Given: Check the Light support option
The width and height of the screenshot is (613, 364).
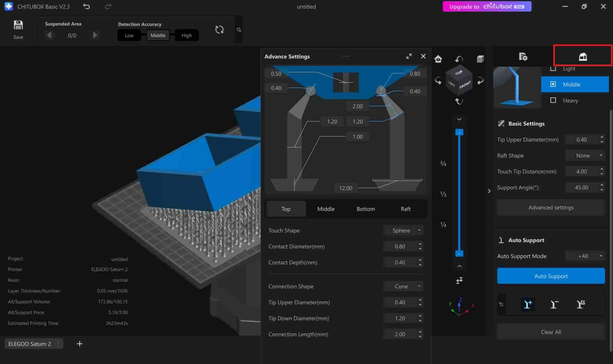Looking at the screenshot, I should tap(553, 69).
